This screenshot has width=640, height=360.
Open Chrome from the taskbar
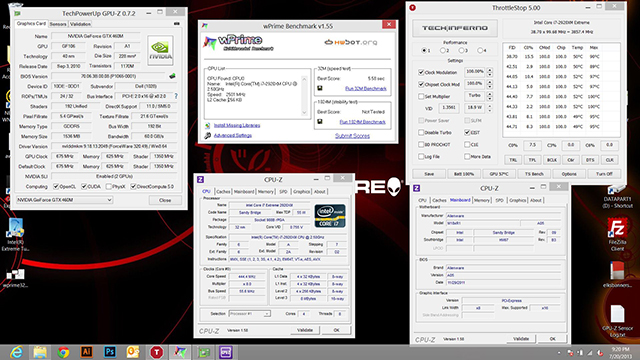(63, 352)
